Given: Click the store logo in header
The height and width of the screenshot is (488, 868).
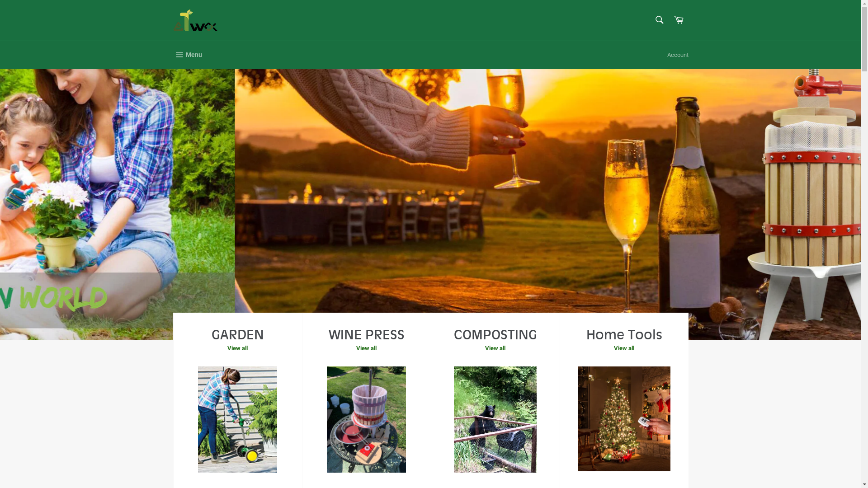Looking at the screenshot, I should click(x=195, y=20).
